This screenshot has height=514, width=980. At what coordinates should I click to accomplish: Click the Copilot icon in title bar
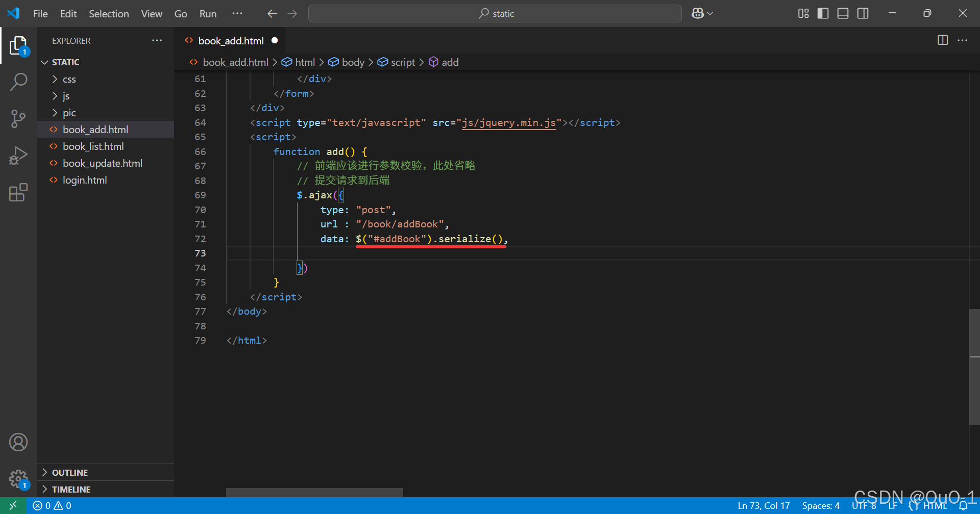(697, 13)
